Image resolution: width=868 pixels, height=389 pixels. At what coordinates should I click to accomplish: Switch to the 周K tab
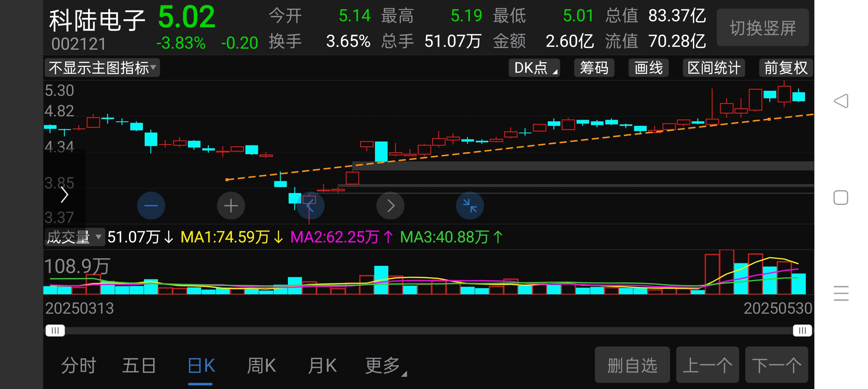[261, 366]
